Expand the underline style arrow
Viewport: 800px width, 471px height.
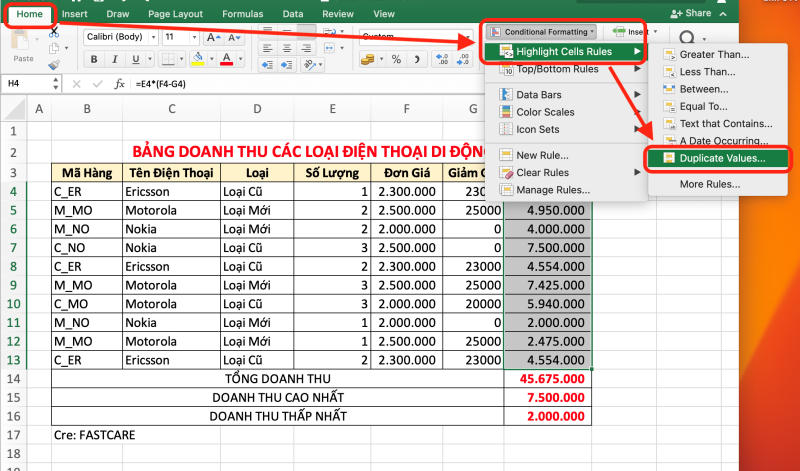coord(149,59)
